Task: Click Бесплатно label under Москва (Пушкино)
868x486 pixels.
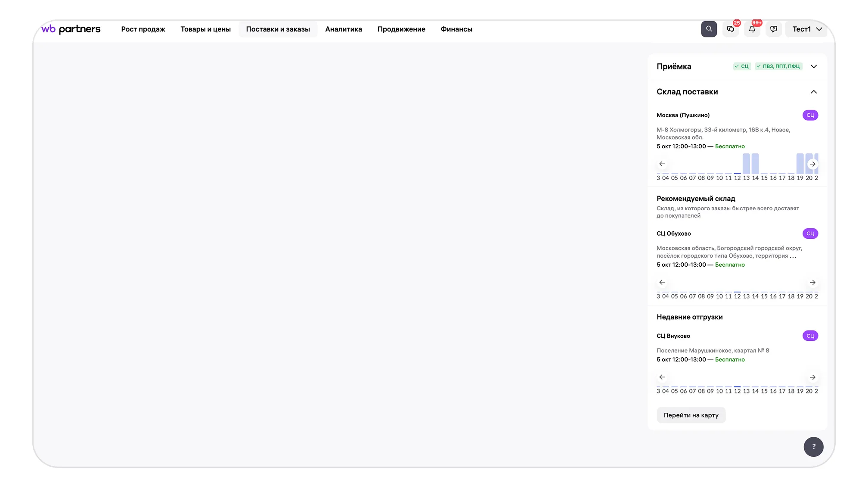Action: click(x=729, y=146)
